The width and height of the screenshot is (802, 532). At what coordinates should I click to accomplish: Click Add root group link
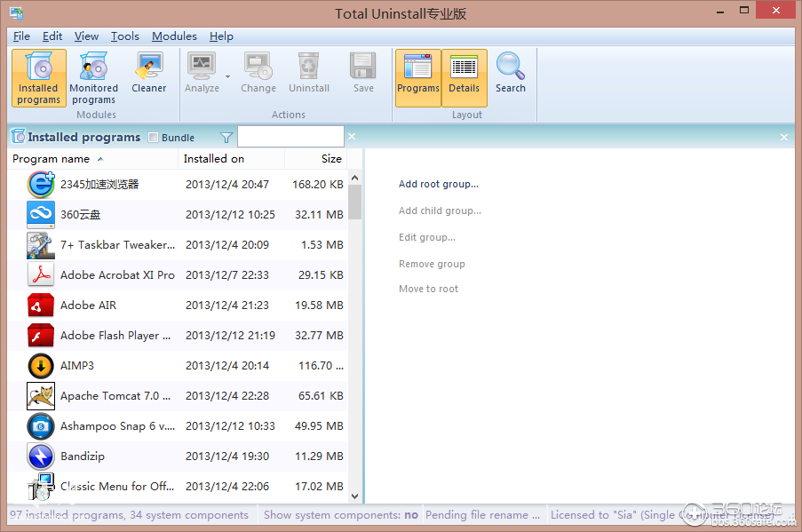point(439,184)
